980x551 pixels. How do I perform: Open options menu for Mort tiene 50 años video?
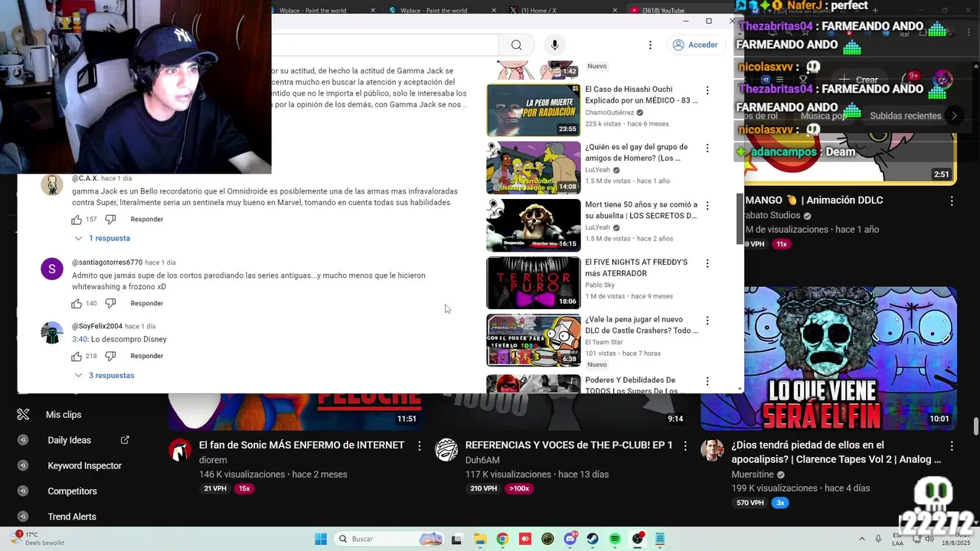pos(707,206)
